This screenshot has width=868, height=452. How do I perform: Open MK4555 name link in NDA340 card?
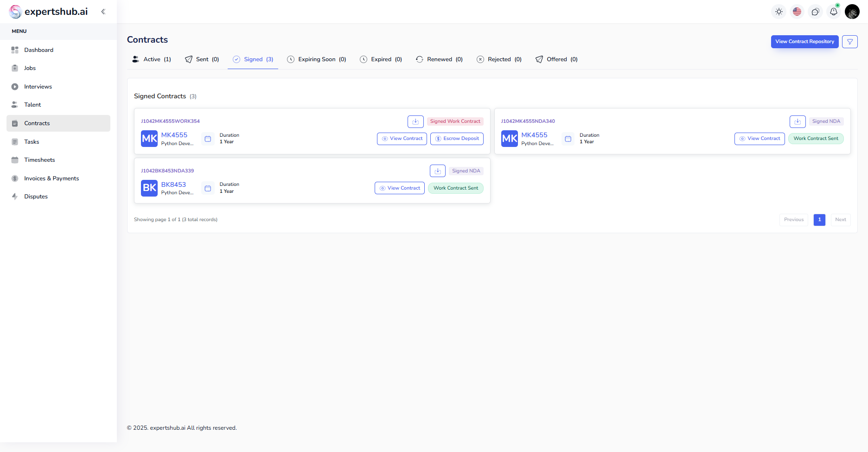coord(534,135)
